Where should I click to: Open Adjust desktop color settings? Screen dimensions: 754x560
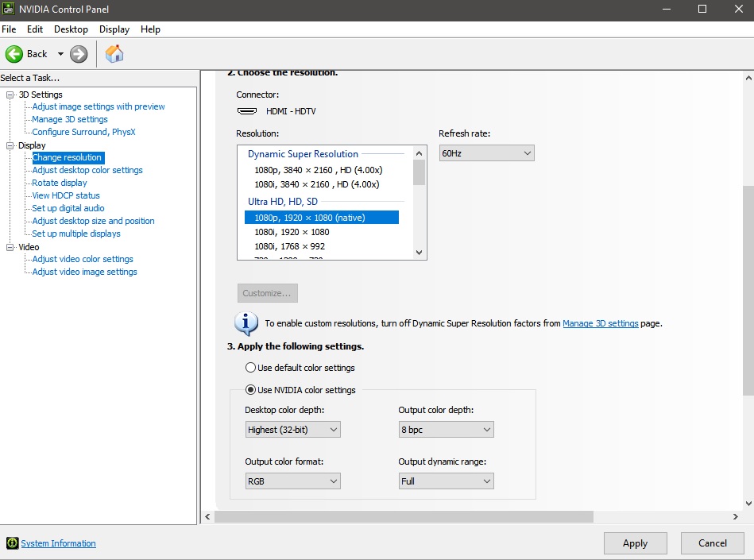87,170
